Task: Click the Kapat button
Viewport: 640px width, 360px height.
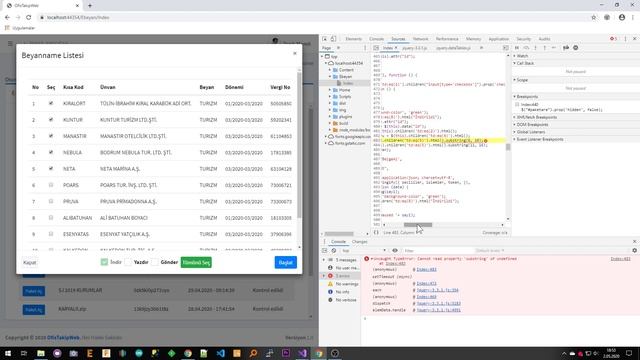Action: (30, 262)
